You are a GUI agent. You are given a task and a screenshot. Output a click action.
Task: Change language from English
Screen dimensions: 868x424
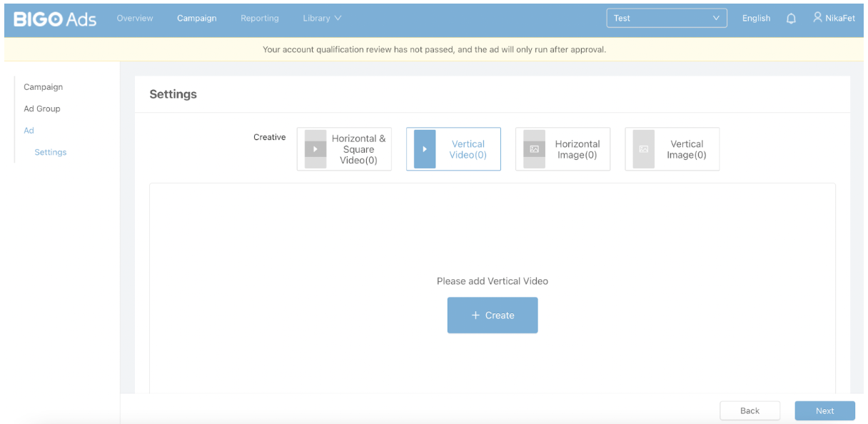[756, 19]
